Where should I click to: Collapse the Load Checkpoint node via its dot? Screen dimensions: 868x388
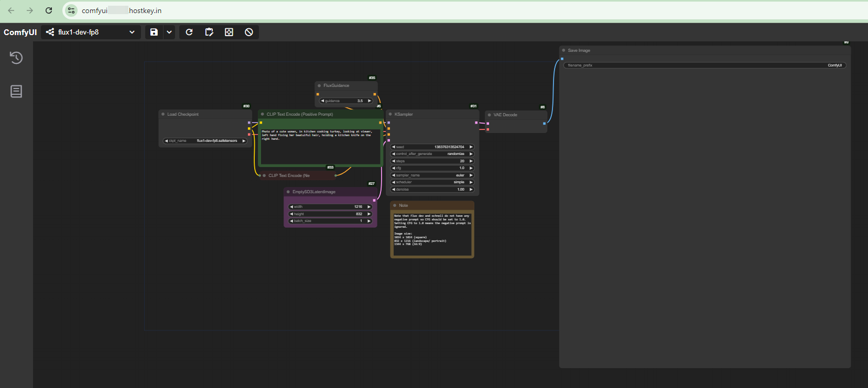click(x=163, y=114)
